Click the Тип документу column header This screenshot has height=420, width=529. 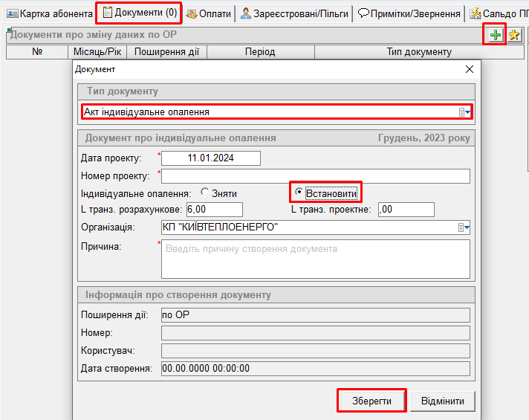[418, 52]
